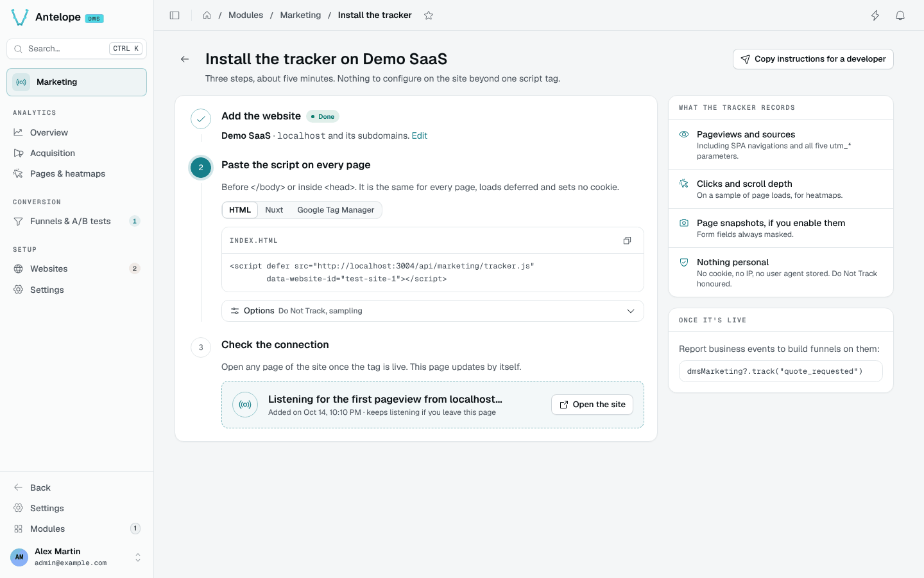Click the back arrow beside page title
This screenshot has width=924, height=578.
point(185,59)
